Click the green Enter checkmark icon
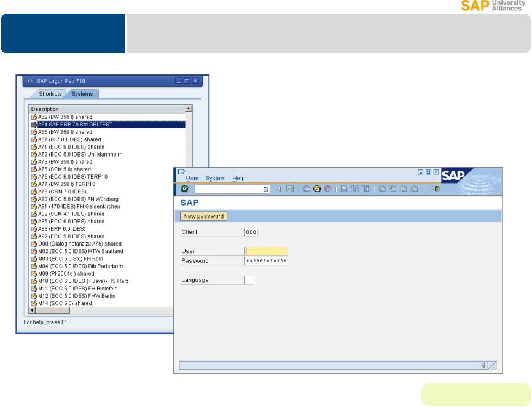The image size is (532, 407). [184, 188]
